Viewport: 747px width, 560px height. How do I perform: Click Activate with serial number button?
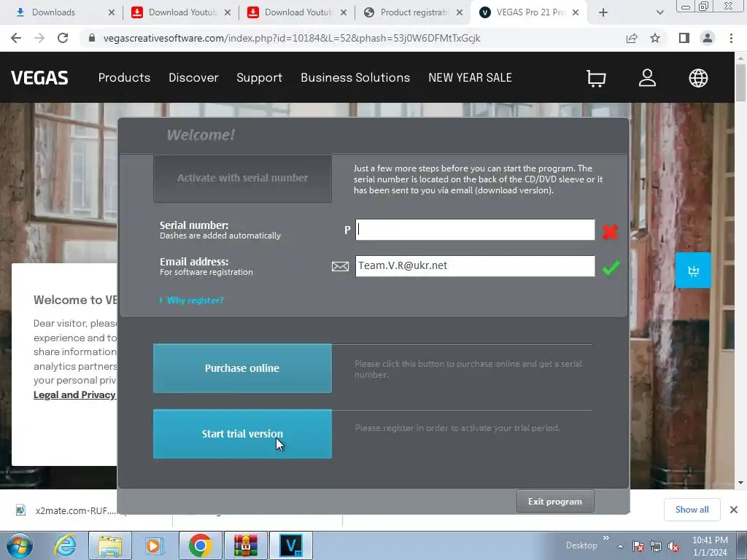(x=242, y=178)
